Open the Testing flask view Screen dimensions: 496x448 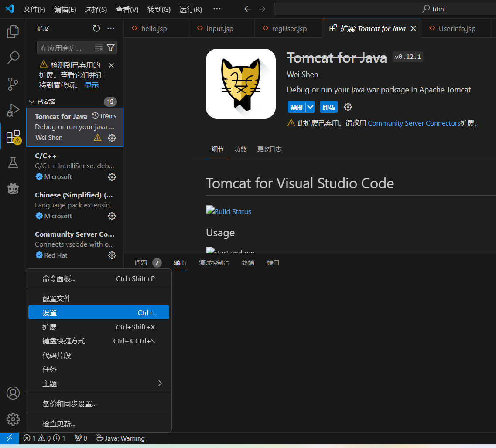click(x=13, y=163)
